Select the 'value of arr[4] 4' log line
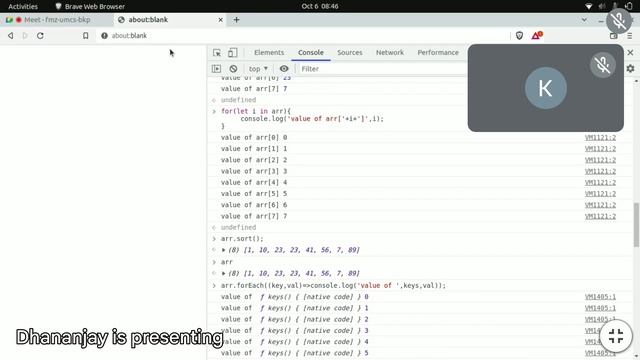This screenshot has height=360, width=640. (x=254, y=182)
